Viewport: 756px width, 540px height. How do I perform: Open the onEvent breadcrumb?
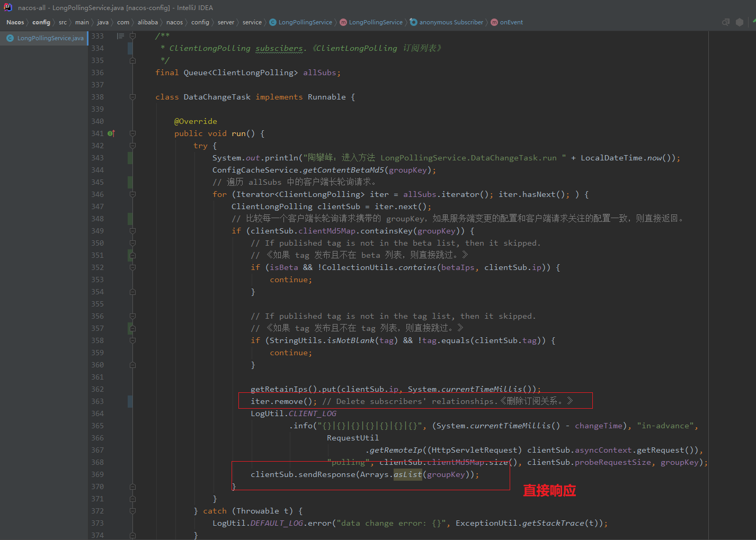[x=511, y=22]
